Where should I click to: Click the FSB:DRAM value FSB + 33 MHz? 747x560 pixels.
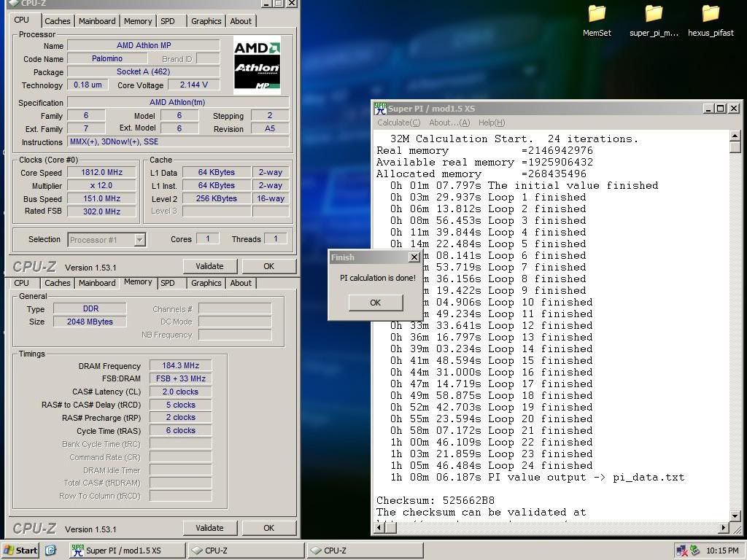tap(181, 378)
